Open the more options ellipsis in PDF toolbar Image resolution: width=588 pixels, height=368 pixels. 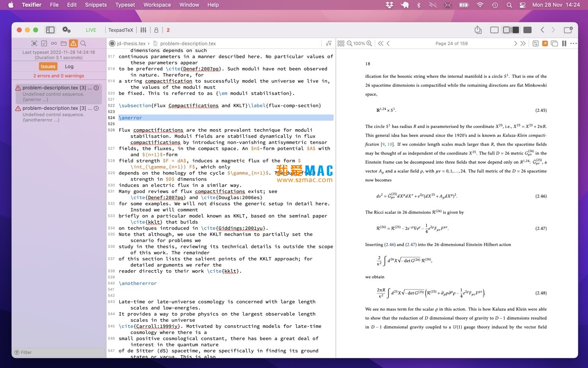(x=574, y=43)
